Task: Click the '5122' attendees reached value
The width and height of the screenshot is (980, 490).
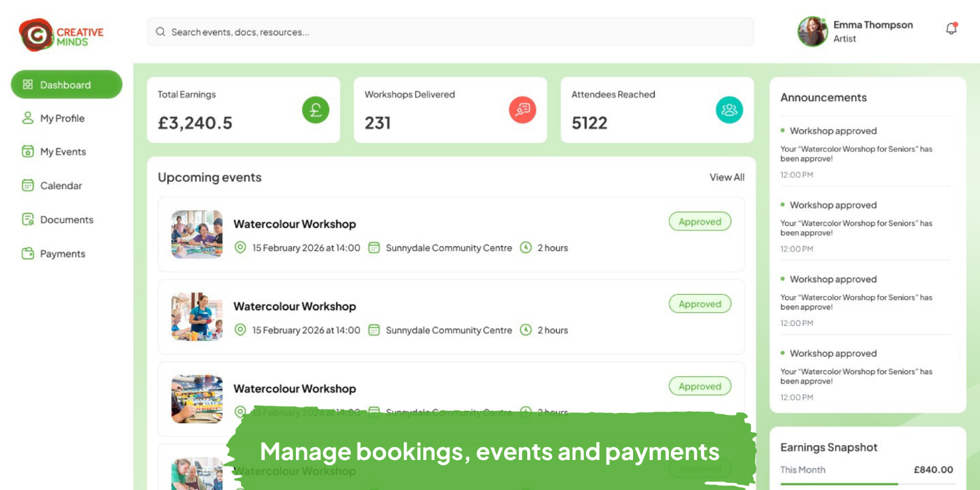Action: [589, 123]
